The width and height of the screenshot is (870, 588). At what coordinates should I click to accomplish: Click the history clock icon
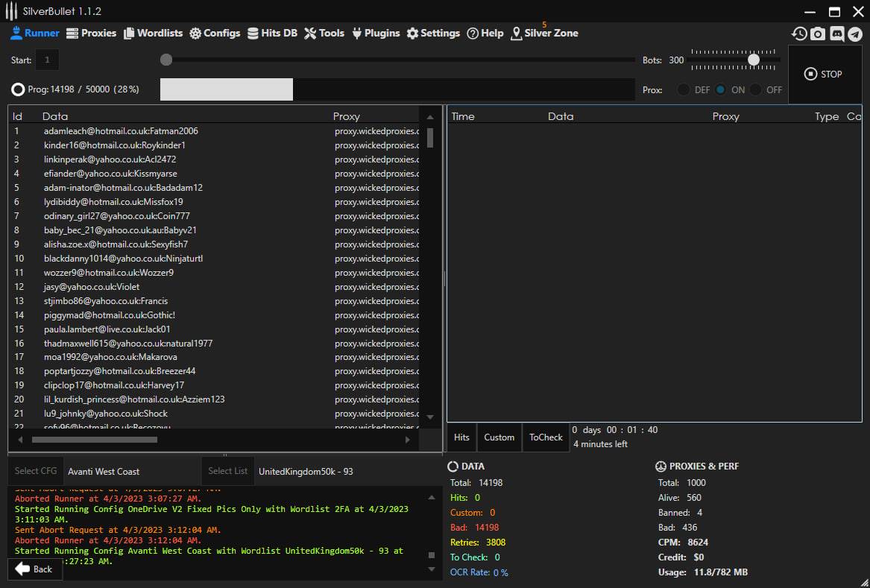pos(799,34)
